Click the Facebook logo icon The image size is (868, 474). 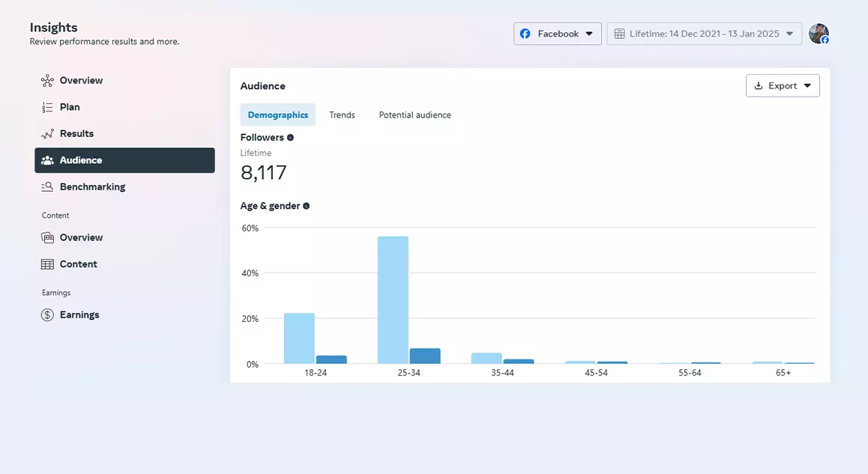tap(525, 34)
